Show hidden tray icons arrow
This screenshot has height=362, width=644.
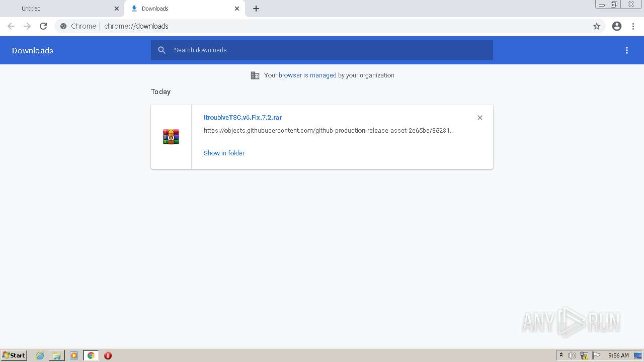[561, 355]
